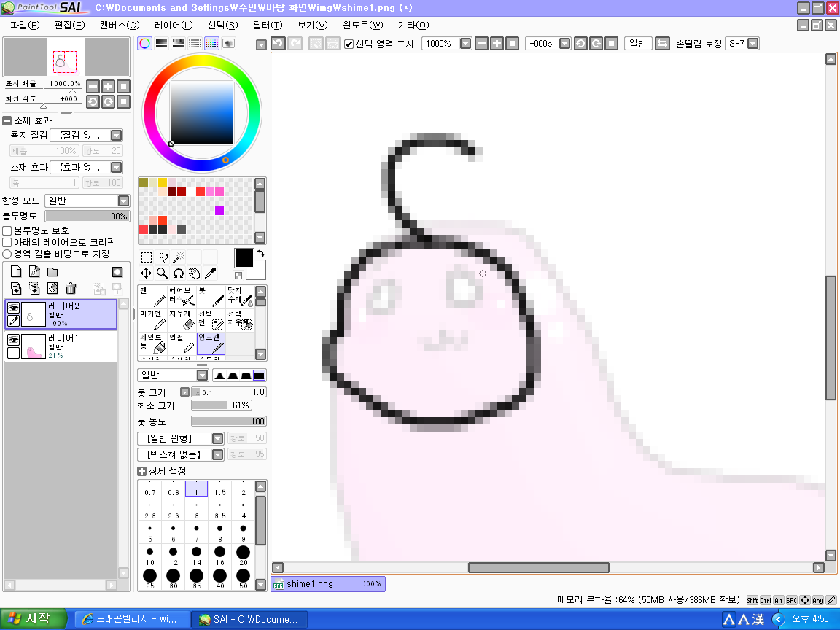Open the 파일(F) menu

point(26,26)
